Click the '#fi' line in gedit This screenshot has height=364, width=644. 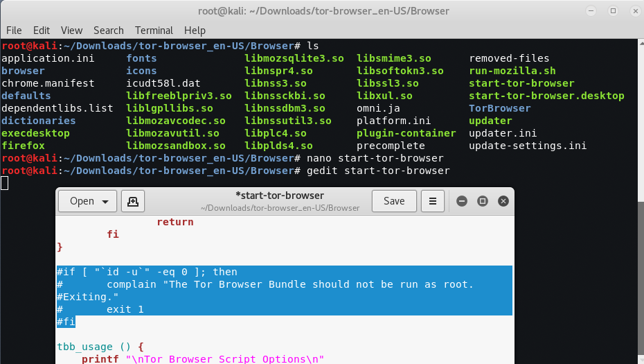(x=66, y=322)
